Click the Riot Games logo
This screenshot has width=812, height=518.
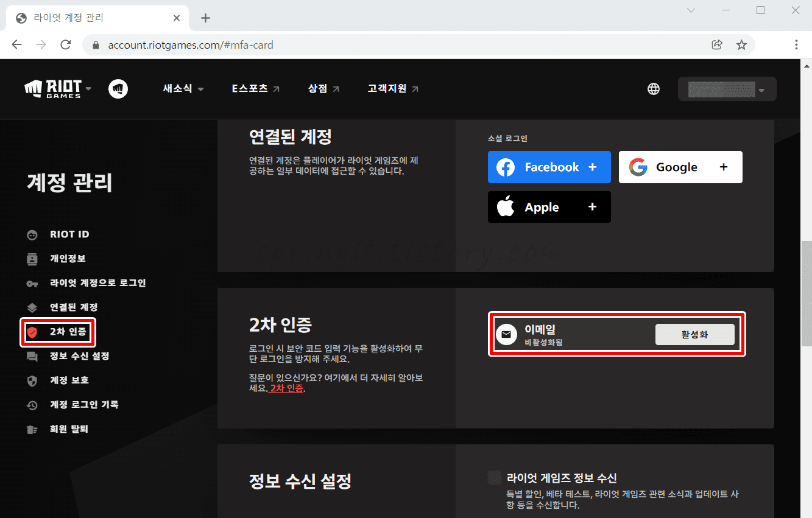52,89
